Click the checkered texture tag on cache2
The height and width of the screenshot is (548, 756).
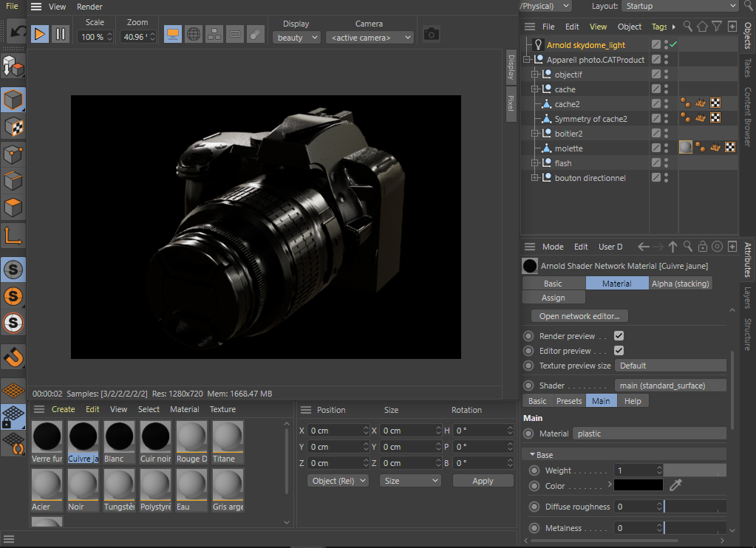pyautogui.click(x=715, y=103)
